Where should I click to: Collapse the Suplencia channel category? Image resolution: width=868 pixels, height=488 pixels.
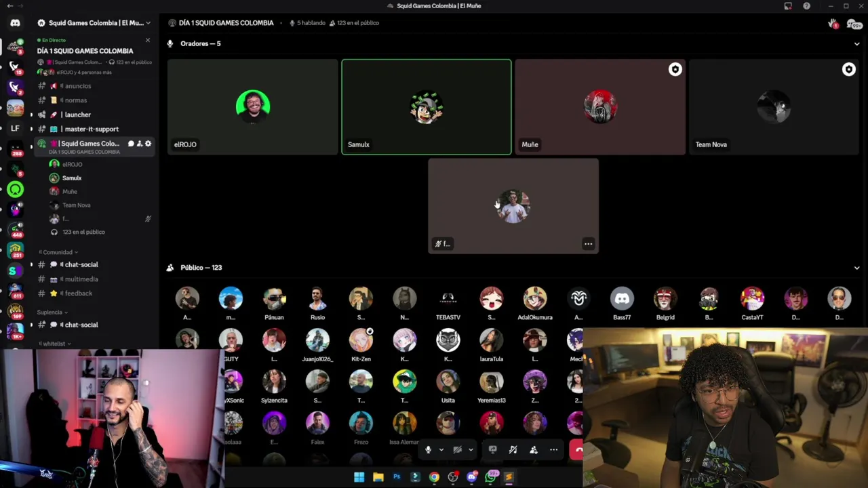point(52,312)
